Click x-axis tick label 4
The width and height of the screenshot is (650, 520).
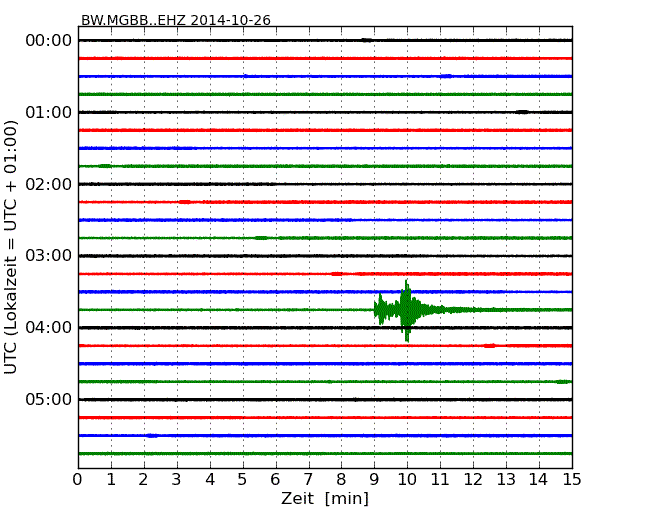[x=210, y=480]
